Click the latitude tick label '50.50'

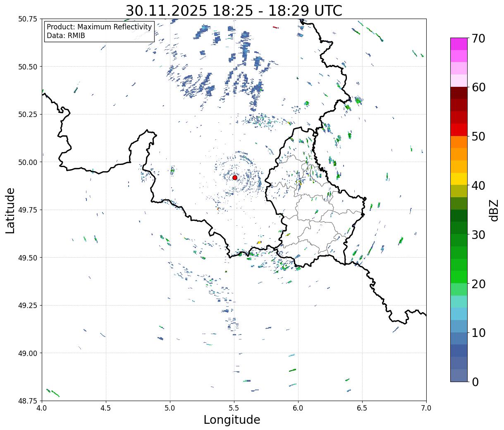[28, 67]
